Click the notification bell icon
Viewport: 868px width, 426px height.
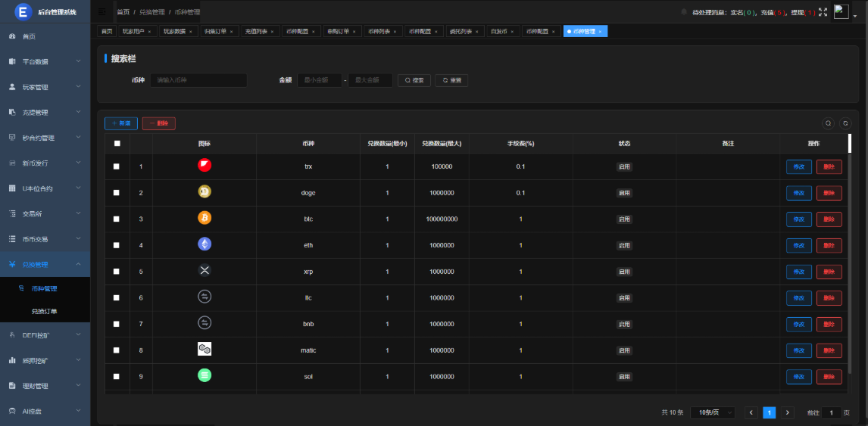point(684,12)
